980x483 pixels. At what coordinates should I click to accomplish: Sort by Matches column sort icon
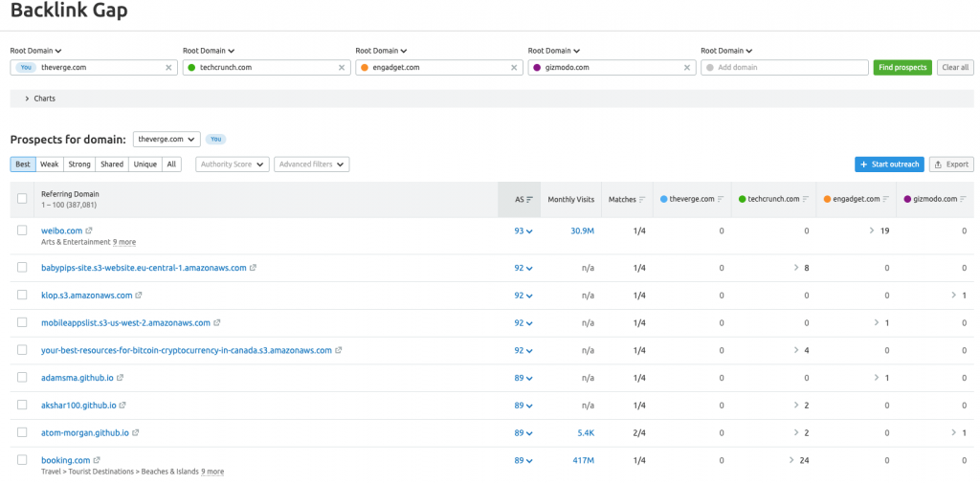[642, 199]
